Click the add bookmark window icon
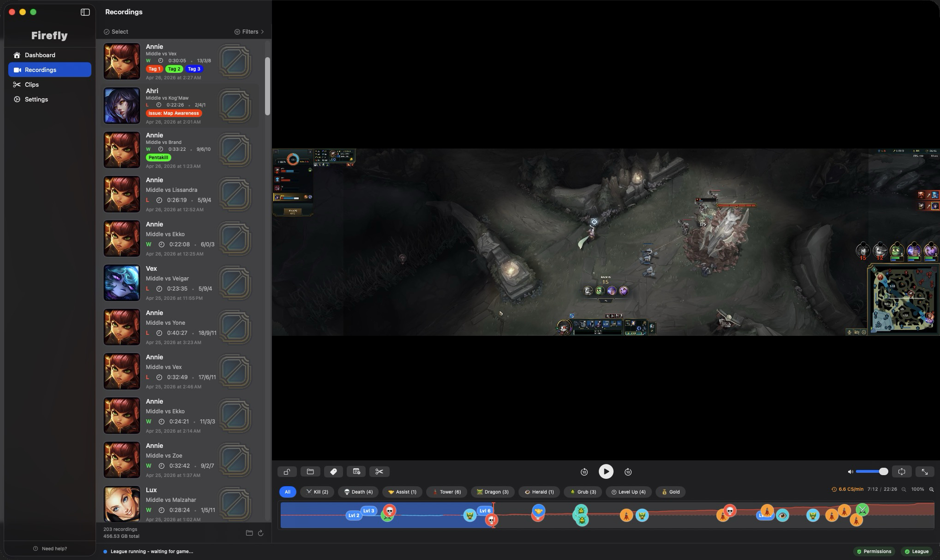 tap(356, 471)
